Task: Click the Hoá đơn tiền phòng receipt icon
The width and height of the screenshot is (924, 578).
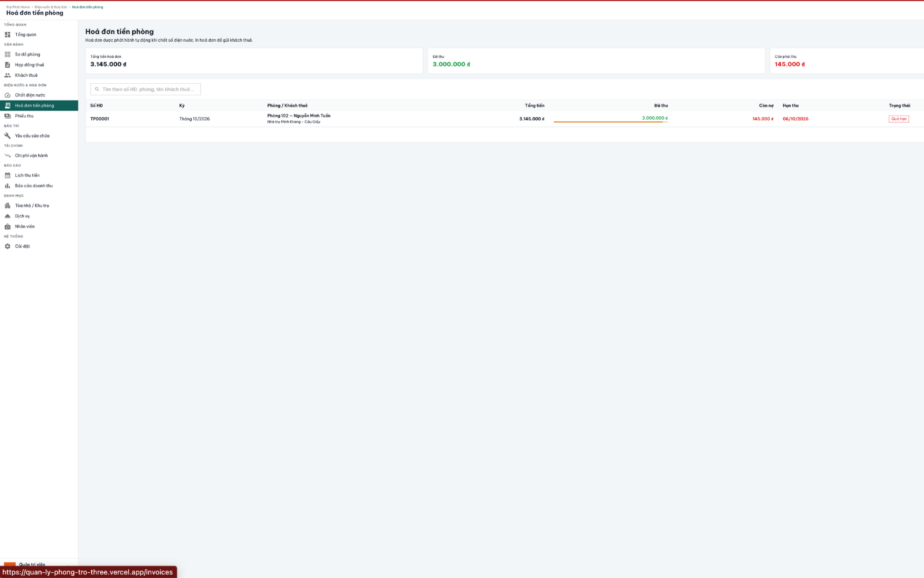Action: (8, 106)
